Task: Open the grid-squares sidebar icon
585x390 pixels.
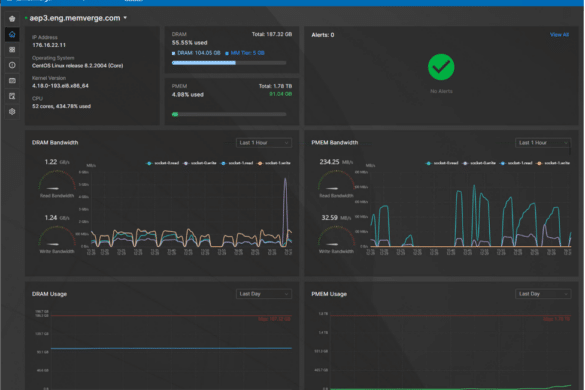Action: pyautogui.click(x=12, y=50)
